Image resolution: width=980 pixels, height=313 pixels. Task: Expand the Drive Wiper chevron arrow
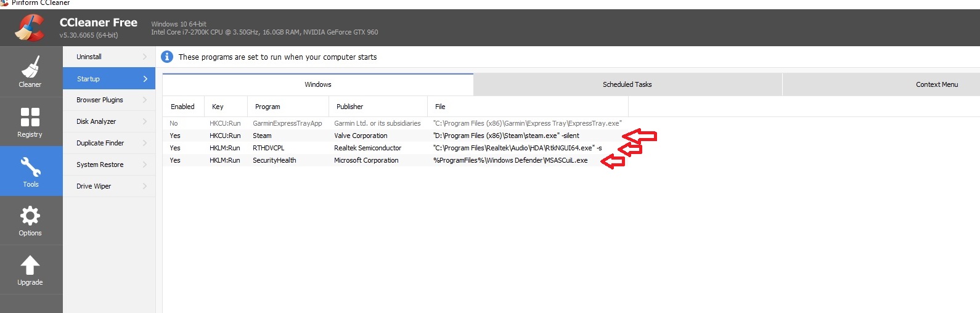coord(145,186)
